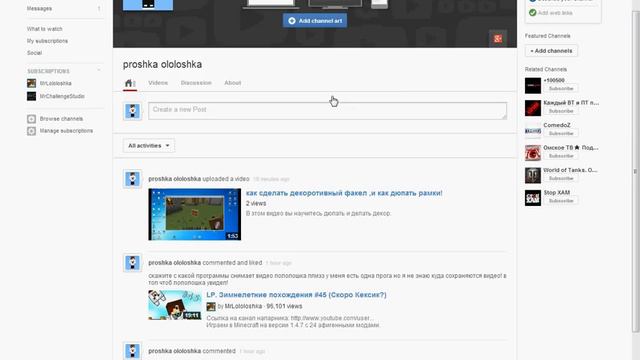Subscribe to the Stop XAM channel
The image size is (640, 360).
click(x=561, y=201)
